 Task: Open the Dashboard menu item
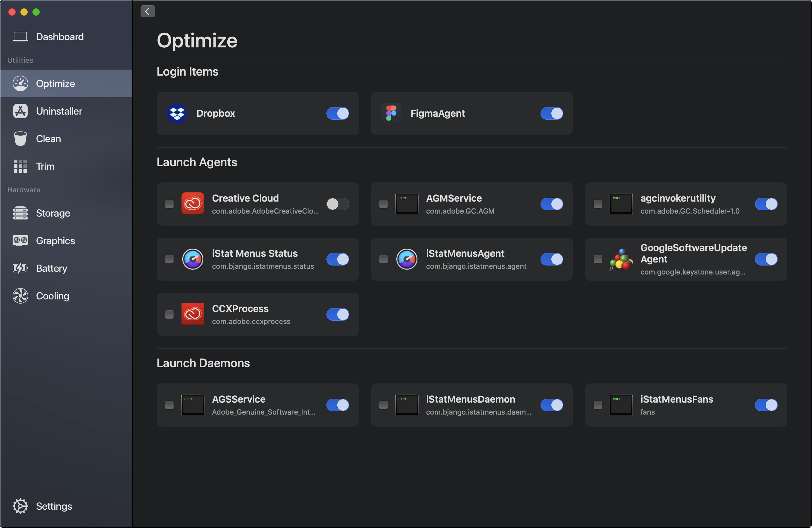coord(60,37)
